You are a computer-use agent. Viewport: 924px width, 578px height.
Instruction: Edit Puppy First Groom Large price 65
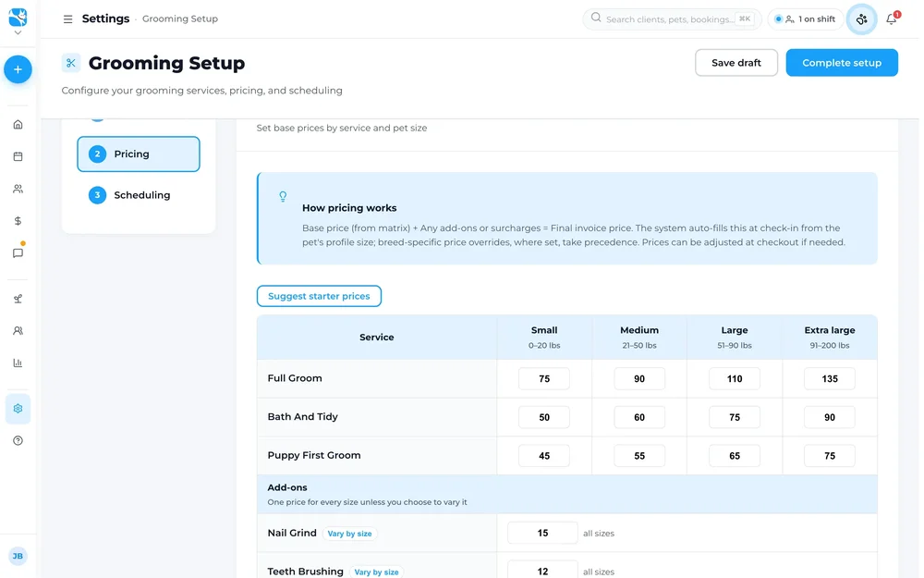click(x=735, y=456)
